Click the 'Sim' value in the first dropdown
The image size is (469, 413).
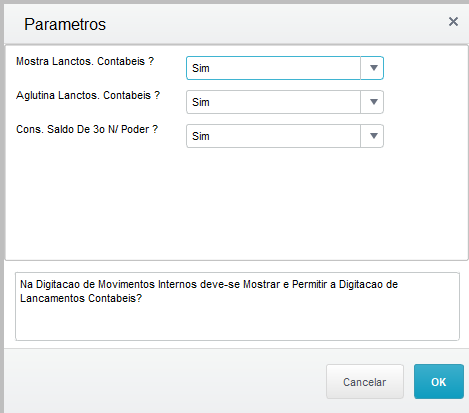201,68
